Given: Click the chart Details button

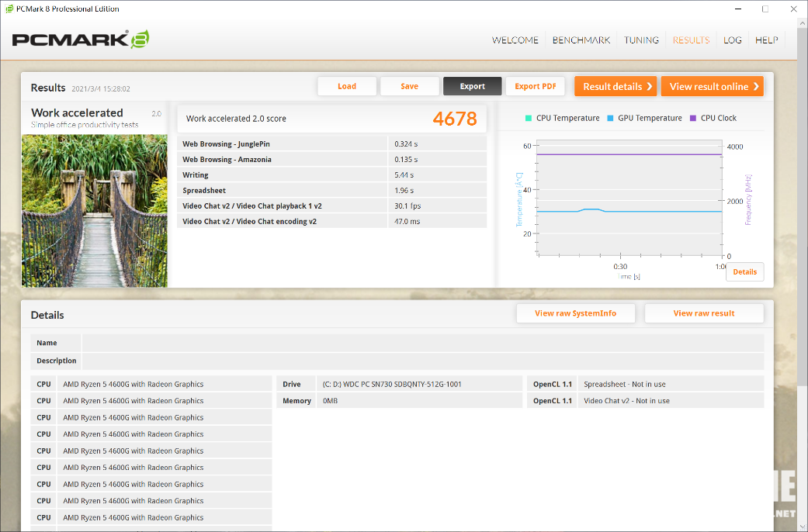Looking at the screenshot, I should [744, 272].
